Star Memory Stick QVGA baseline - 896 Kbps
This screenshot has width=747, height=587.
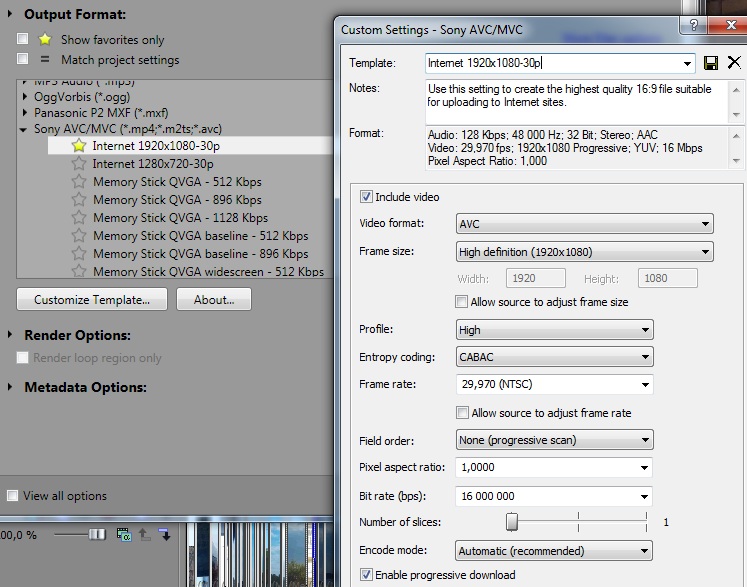(x=79, y=253)
